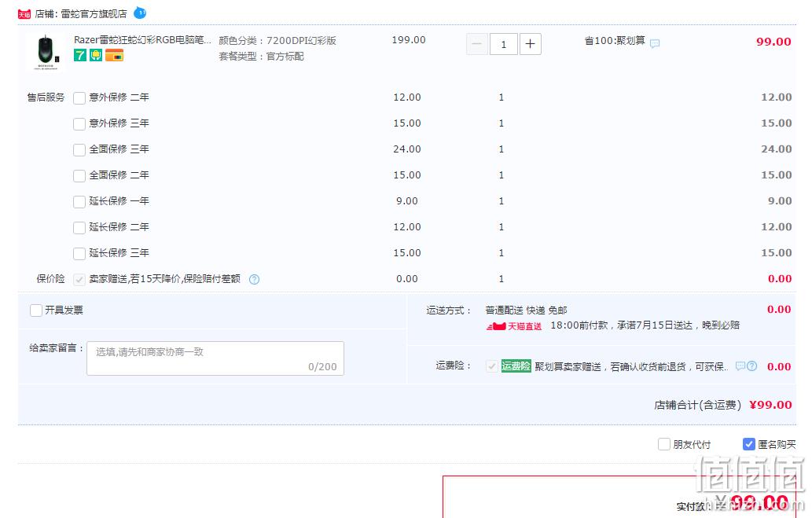Check 延长保修 三年 service option
Screen dimensions: 812x518
[x=79, y=253]
